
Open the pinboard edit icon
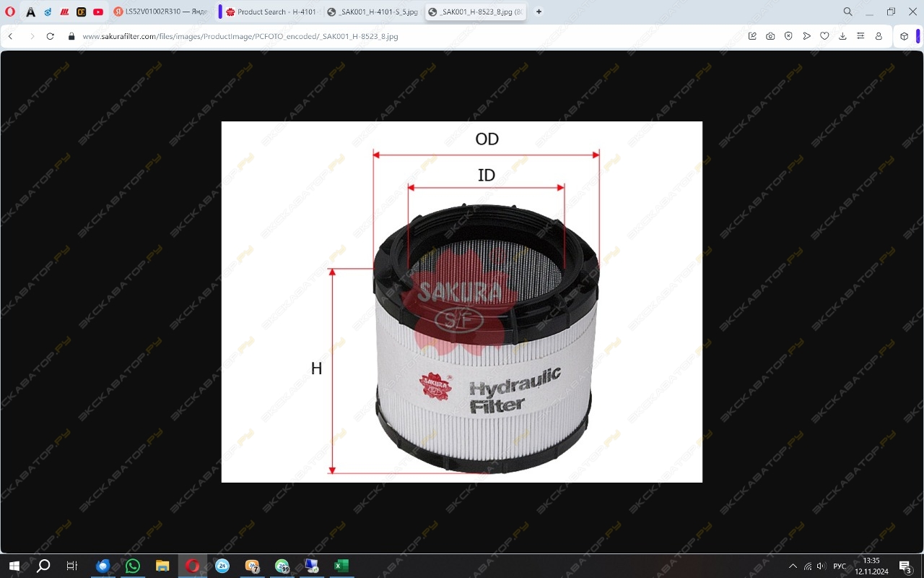coord(752,36)
